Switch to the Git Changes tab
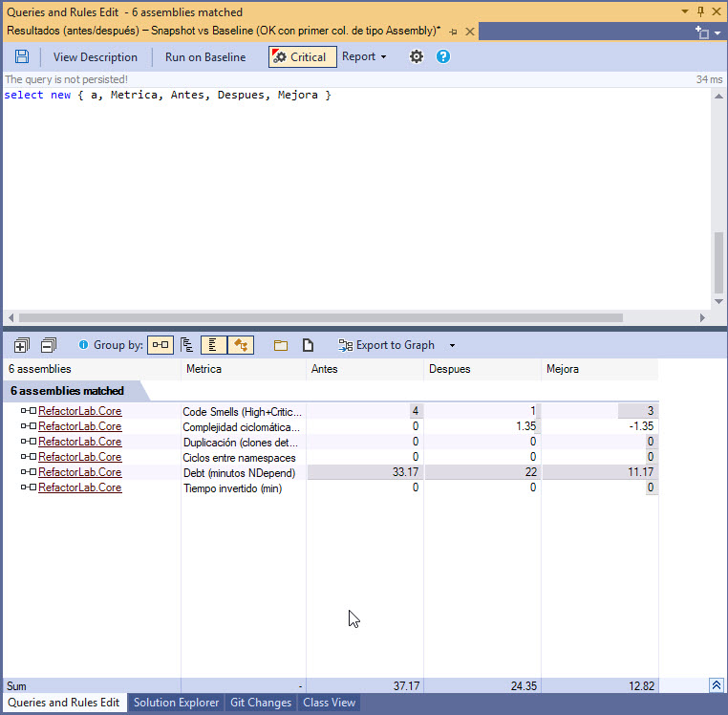728x715 pixels. tap(261, 703)
